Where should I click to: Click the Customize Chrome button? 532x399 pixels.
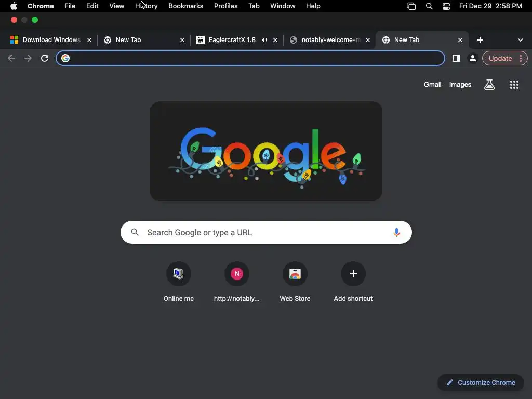pyautogui.click(x=481, y=383)
